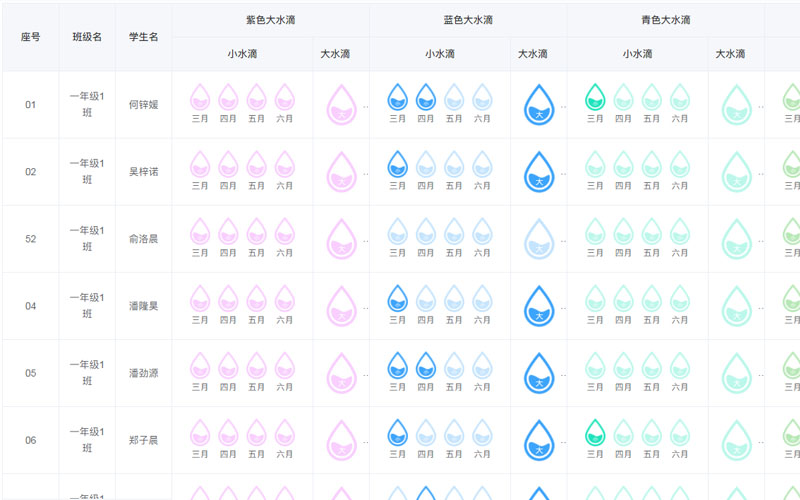Image resolution: width=800 pixels, height=500 pixels.
Task: Click student name cell 潘隆昊
Action: (x=144, y=306)
